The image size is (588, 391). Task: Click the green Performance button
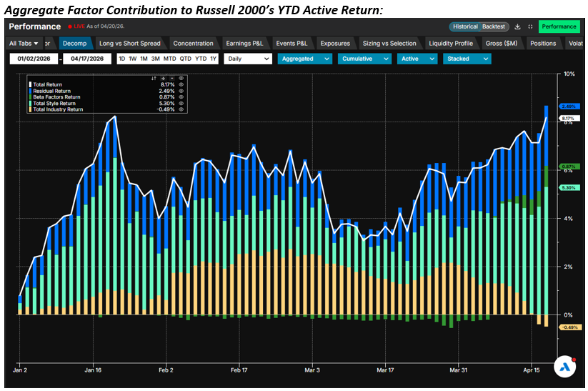click(559, 26)
